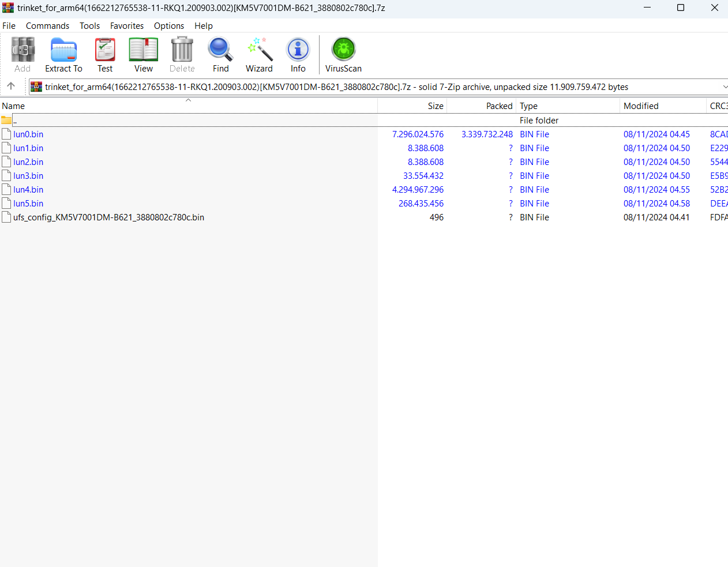Open the Commands menu

click(x=47, y=25)
